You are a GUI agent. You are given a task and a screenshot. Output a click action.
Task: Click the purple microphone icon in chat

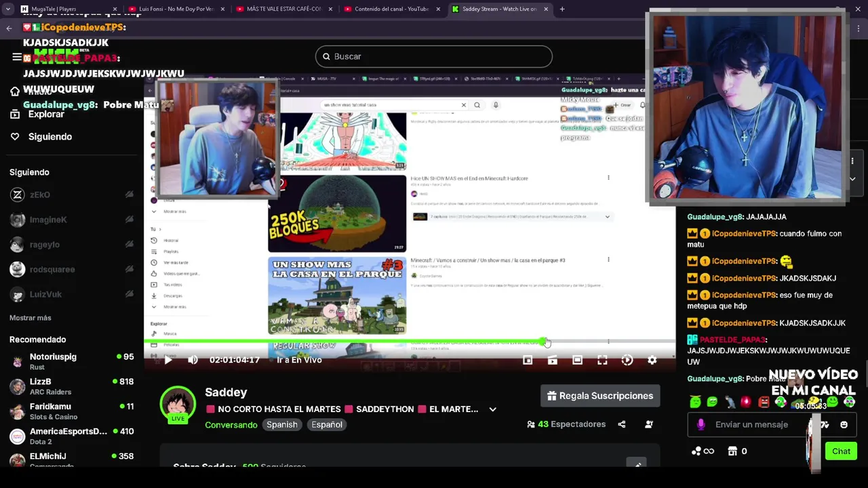(x=701, y=424)
